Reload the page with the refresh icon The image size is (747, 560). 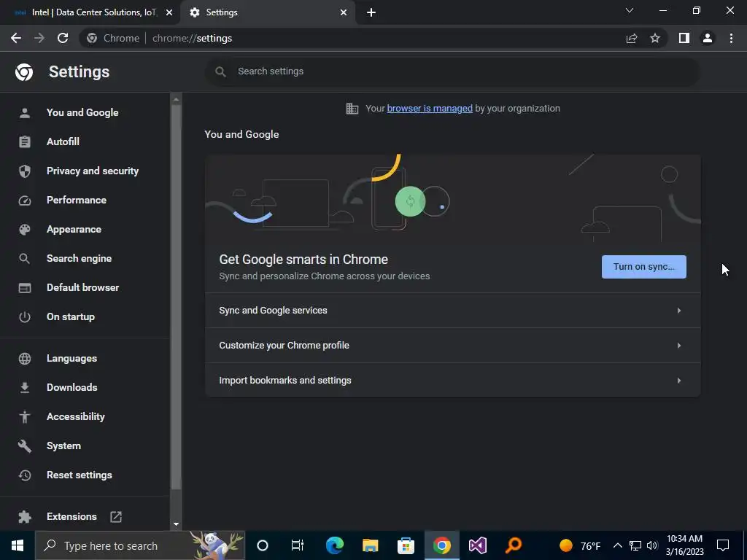(x=63, y=38)
